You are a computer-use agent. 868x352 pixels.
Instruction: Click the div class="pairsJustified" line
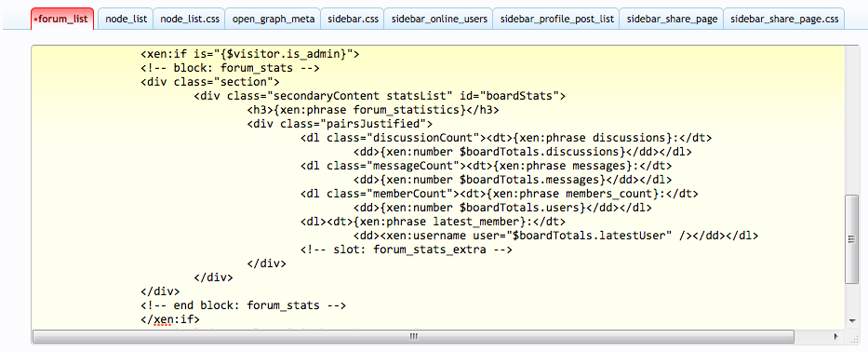click(340, 124)
